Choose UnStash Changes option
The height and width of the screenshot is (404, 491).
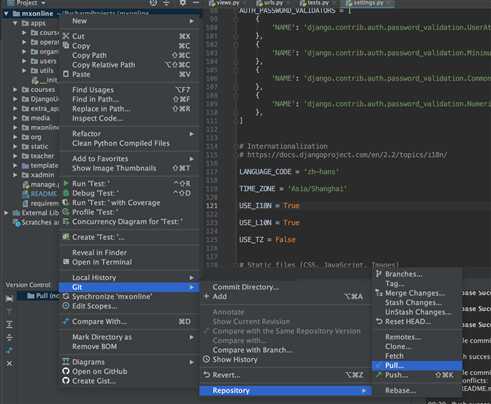point(417,312)
